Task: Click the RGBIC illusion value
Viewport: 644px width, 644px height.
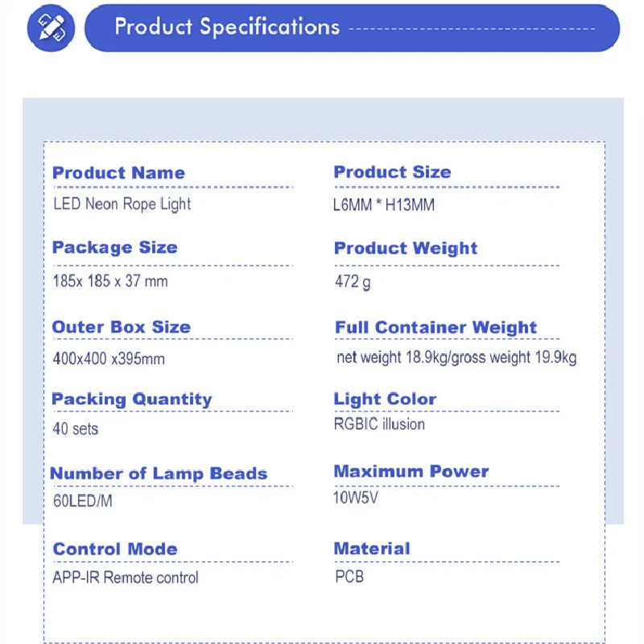Action: pyautogui.click(x=379, y=424)
